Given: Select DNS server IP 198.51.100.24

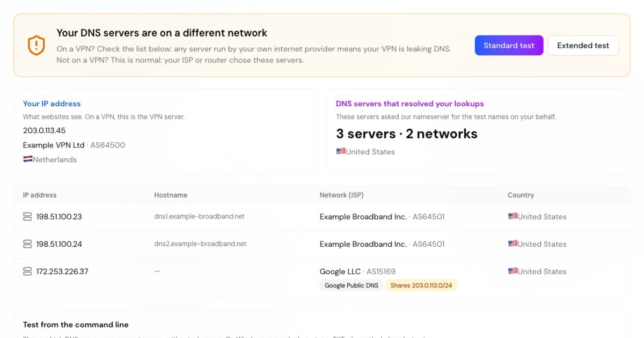Looking at the screenshot, I should 59,244.
